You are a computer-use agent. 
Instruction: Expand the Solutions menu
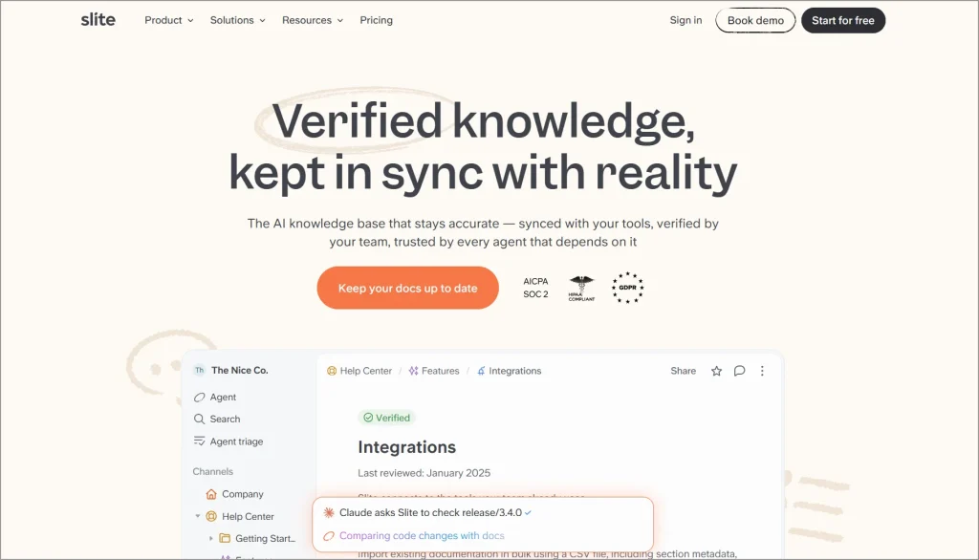237,20
